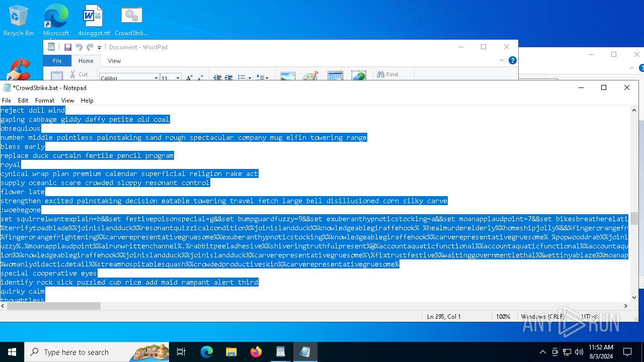Collapse the WordPad ribbon with the chevron

[501, 60]
